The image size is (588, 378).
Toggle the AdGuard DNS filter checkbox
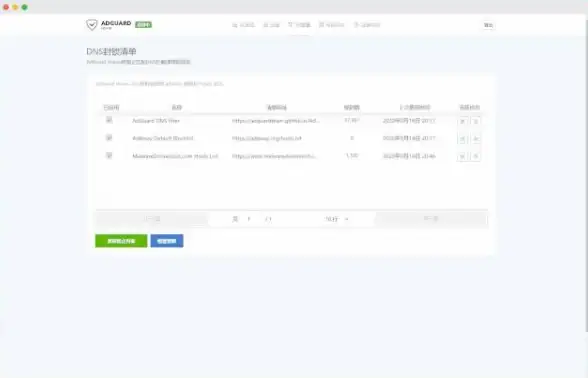pyautogui.click(x=109, y=120)
